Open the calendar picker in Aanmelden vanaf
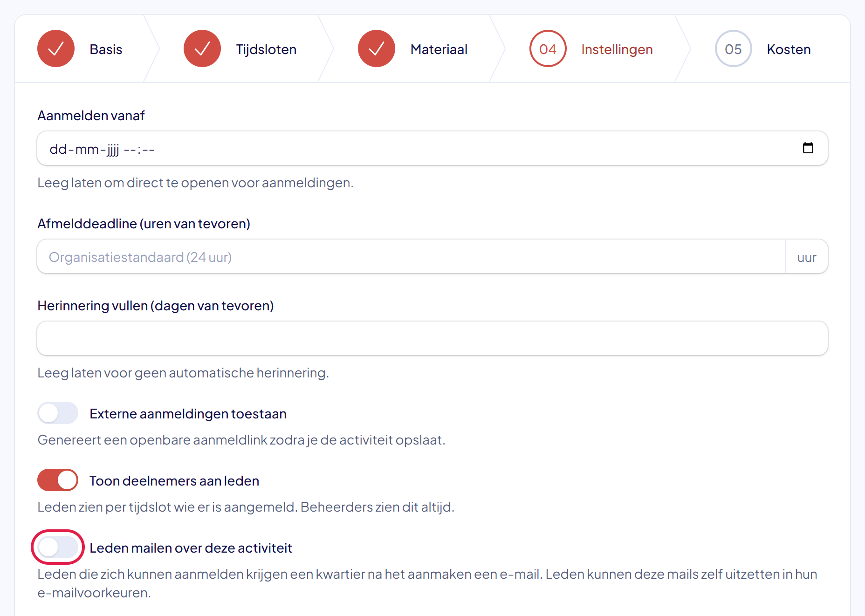Viewport: 865px width, 616px height. pyautogui.click(x=808, y=148)
